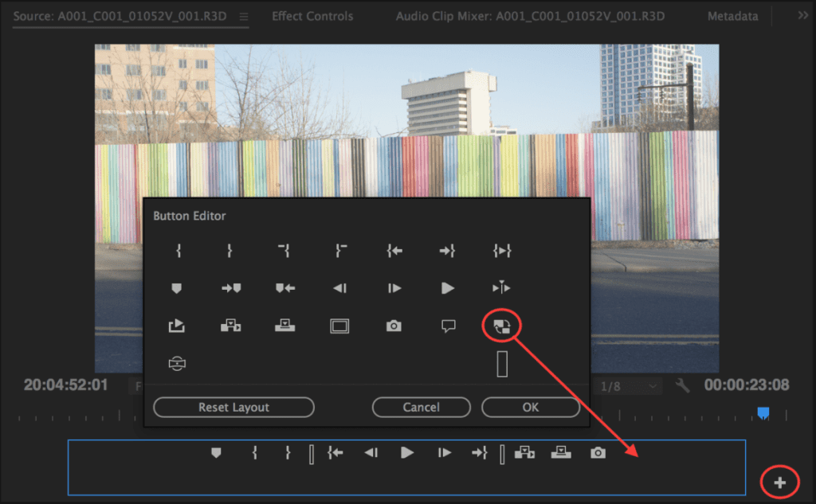Pick Clear Out icon in Button Editor
The height and width of the screenshot is (504, 816).
click(x=340, y=252)
